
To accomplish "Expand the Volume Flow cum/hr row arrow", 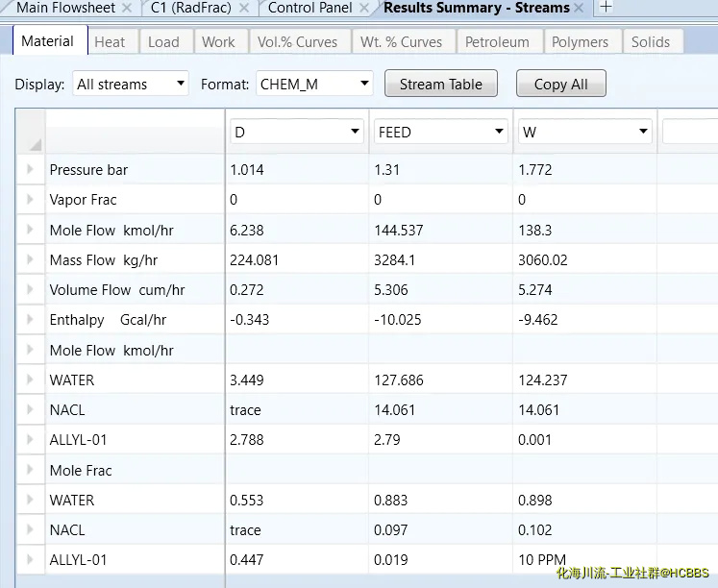I will tap(30, 289).
